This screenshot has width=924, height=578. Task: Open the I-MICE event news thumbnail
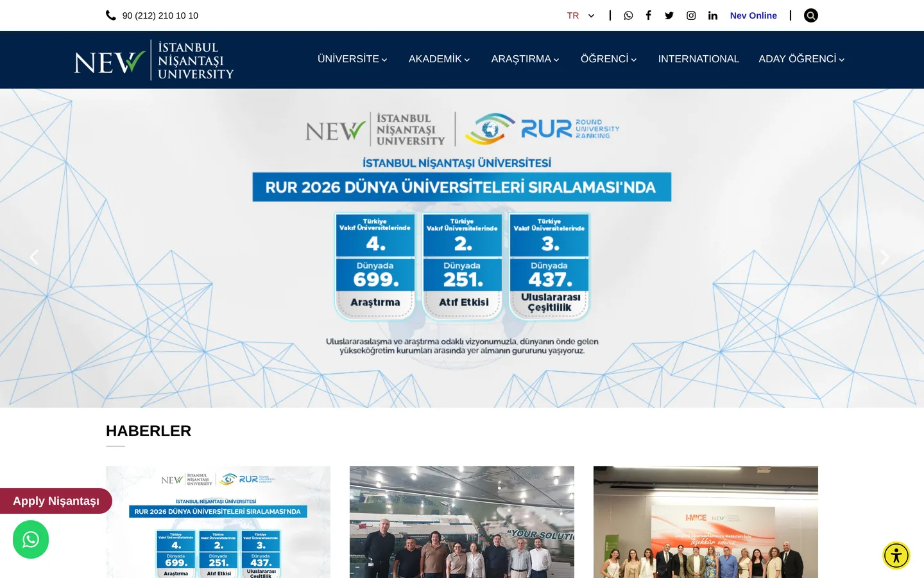click(706, 522)
